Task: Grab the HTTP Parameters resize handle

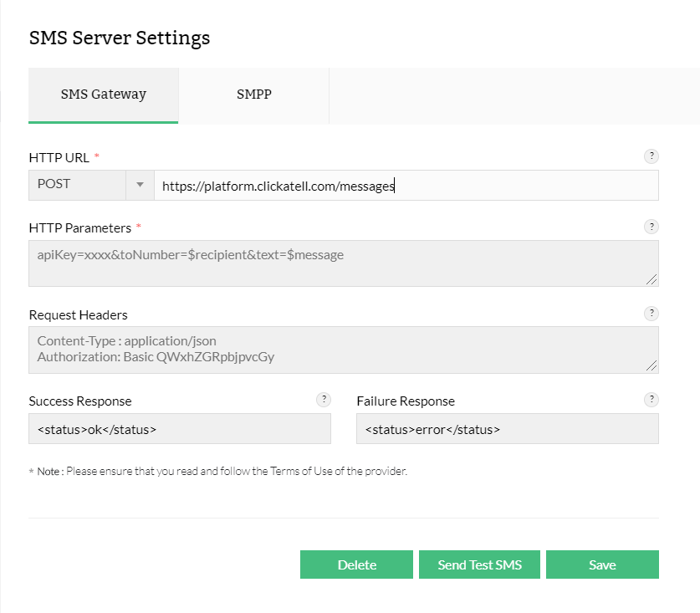Action: pyautogui.click(x=651, y=279)
